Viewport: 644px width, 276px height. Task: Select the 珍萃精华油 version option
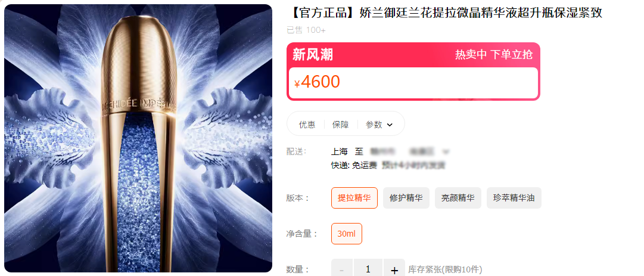[514, 198]
